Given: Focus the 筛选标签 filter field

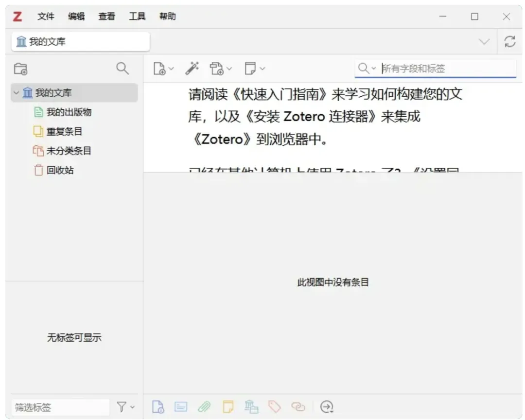Looking at the screenshot, I should 61,407.
